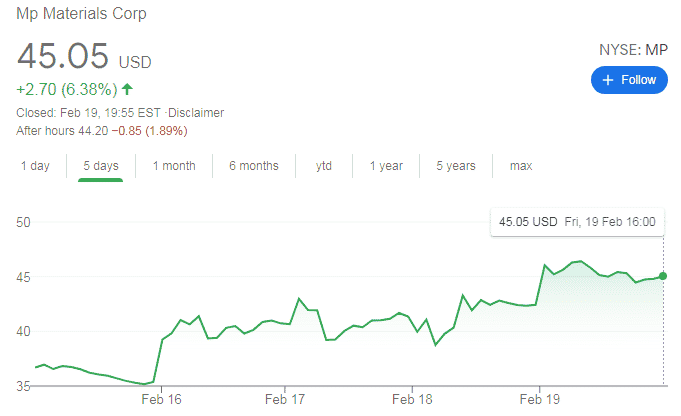Click the NYSE: MP ticker label
Viewport: 681px width, 416px height.
[634, 49]
